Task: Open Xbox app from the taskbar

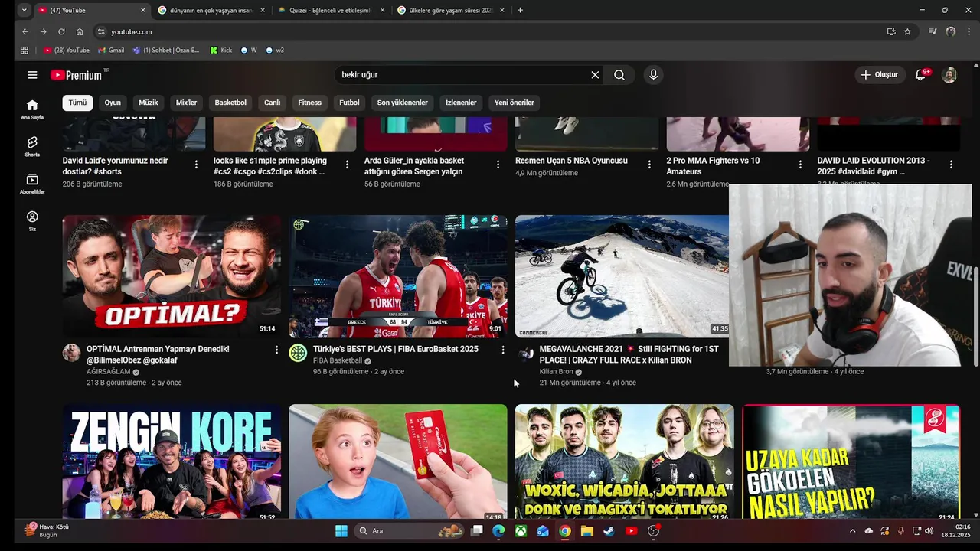Action: (x=521, y=530)
